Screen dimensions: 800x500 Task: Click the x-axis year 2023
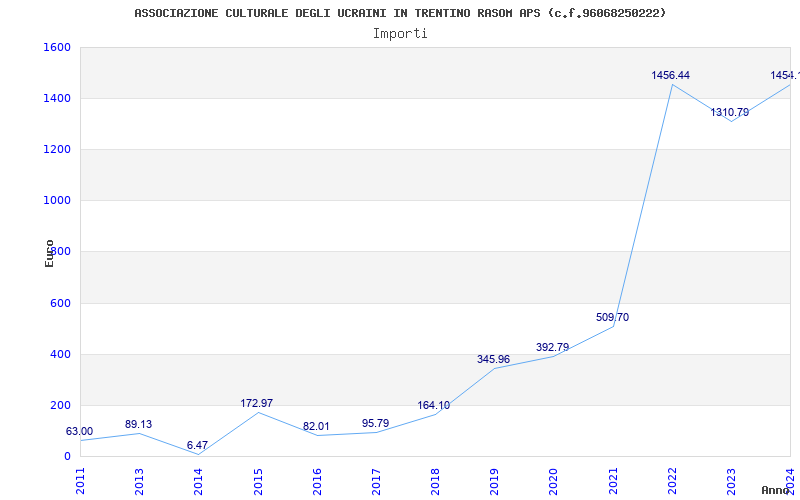click(731, 481)
